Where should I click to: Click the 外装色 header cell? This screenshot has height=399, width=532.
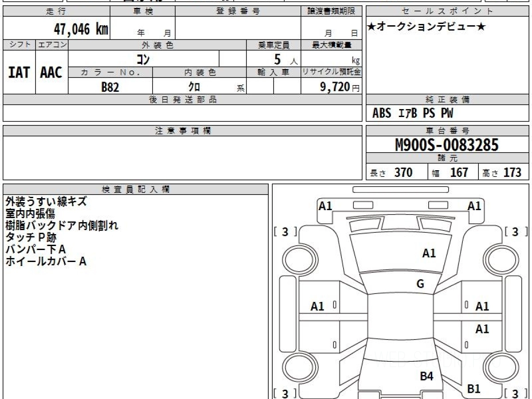[157, 45]
